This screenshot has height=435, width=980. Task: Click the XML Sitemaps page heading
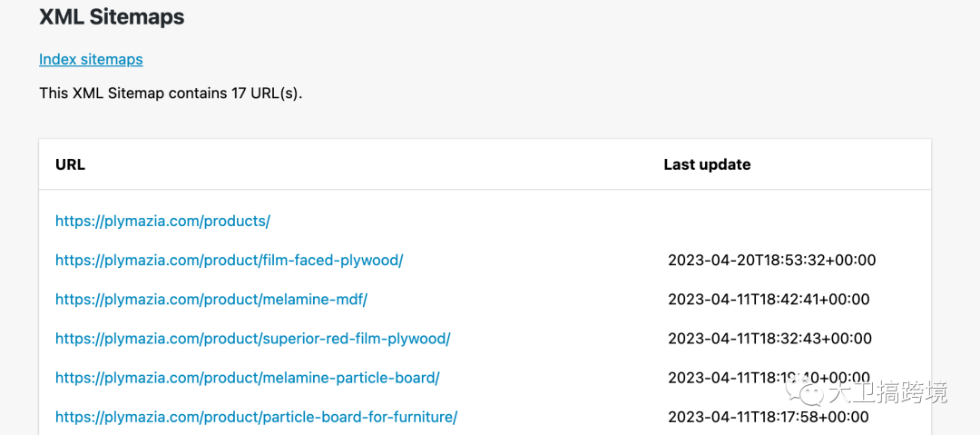click(x=112, y=17)
